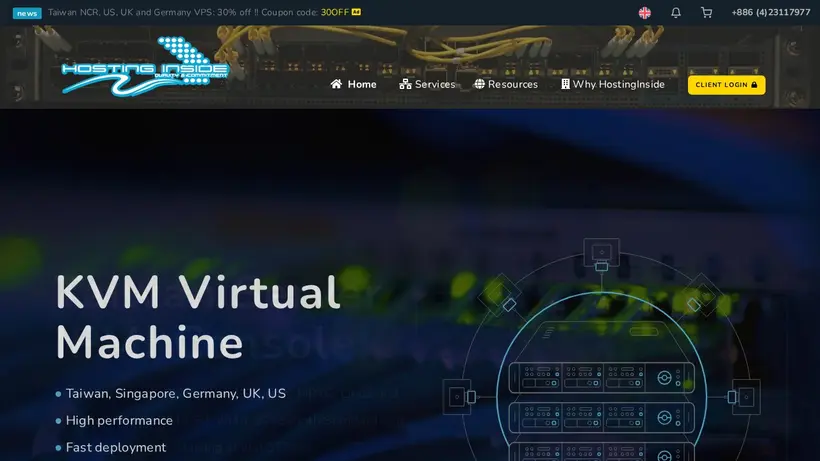Open the Why HostingInside menu
This screenshot has height=461, width=820.
612,84
